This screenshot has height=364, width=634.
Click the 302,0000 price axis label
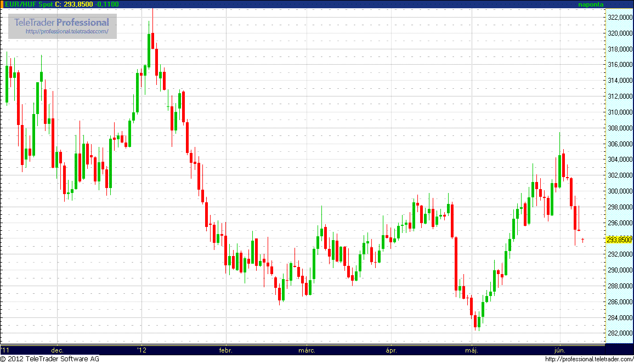click(x=620, y=175)
